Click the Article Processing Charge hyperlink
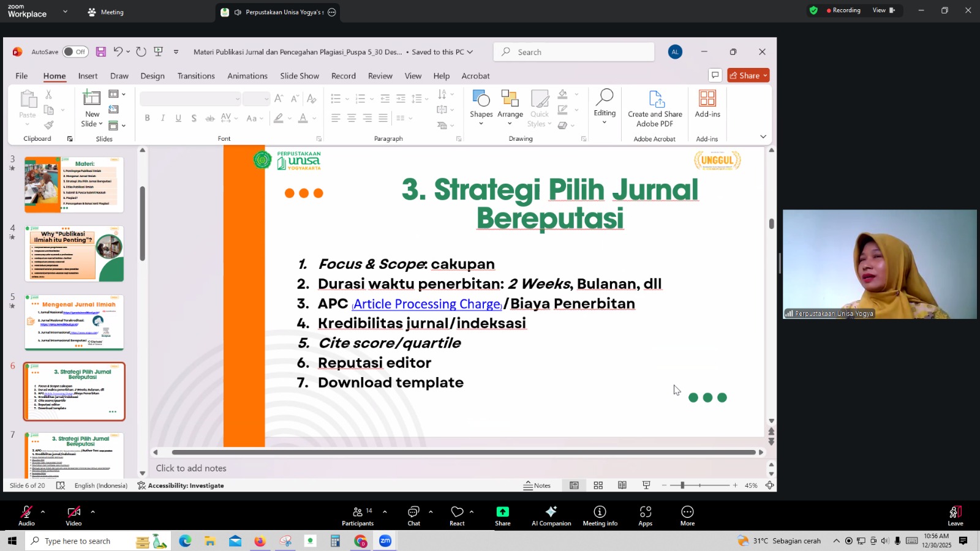This screenshot has width=980, height=551. [x=427, y=304]
